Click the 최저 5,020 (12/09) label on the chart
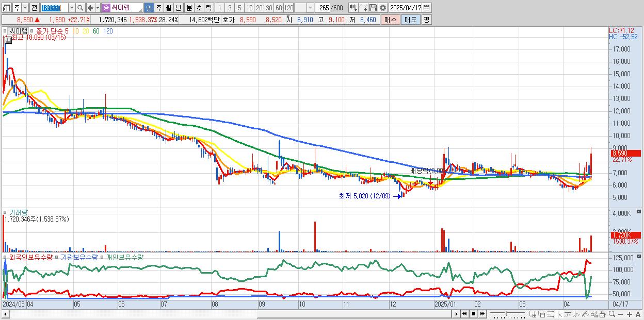The width and height of the screenshot is (644, 320). [364, 196]
